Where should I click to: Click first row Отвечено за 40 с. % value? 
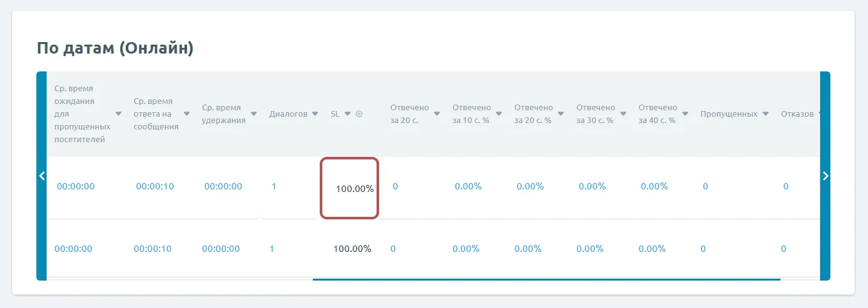[x=654, y=187]
